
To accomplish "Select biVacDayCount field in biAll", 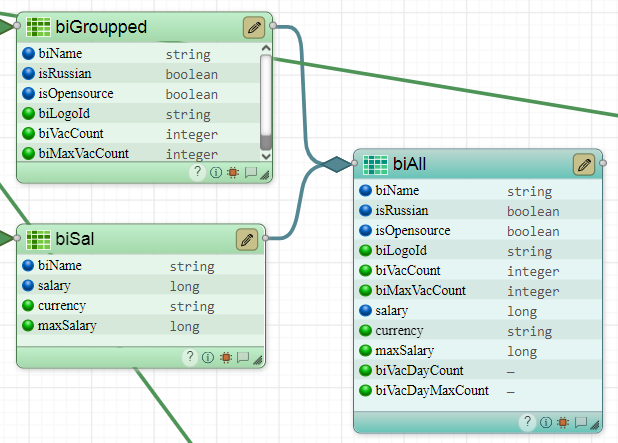I will pos(418,371).
